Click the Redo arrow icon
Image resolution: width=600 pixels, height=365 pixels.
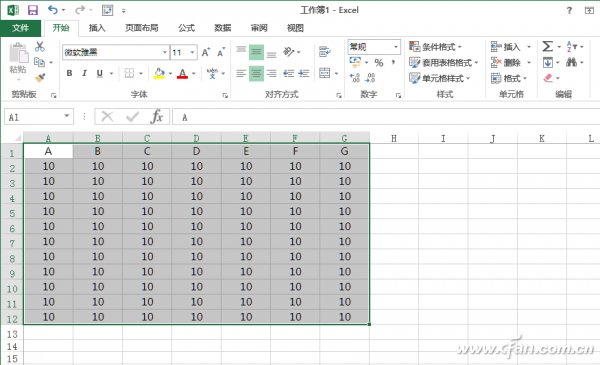pyautogui.click(x=80, y=10)
